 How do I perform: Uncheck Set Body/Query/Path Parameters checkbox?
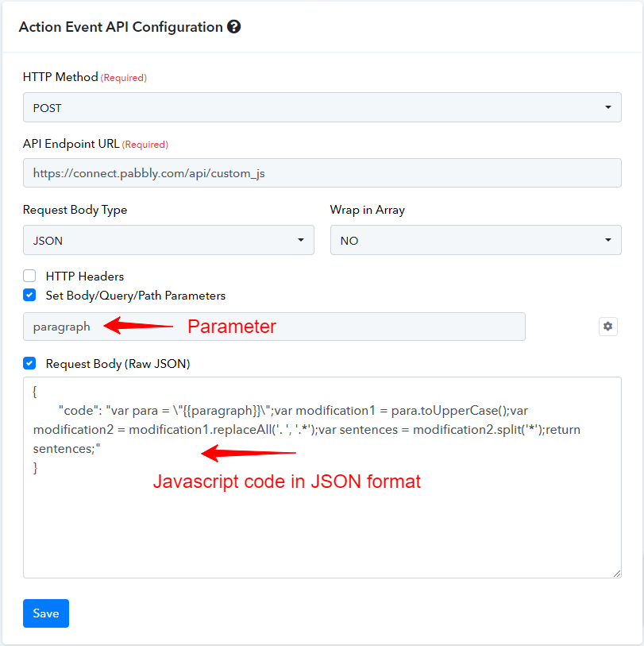29,295
